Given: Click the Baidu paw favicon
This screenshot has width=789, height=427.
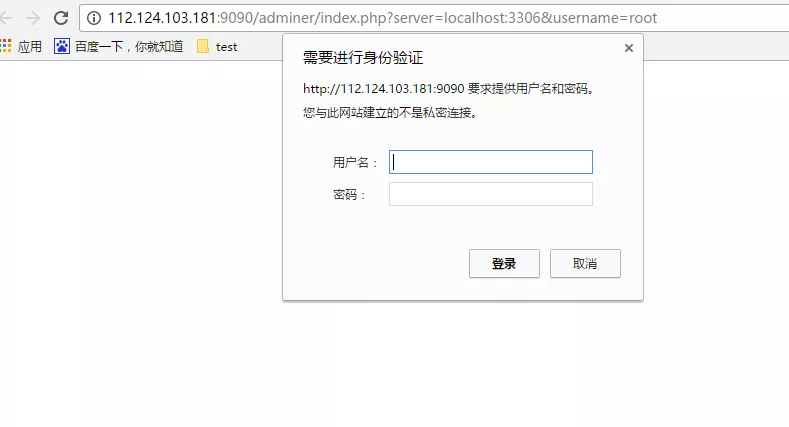Looking at the screenshot, I should pos(62,46).
